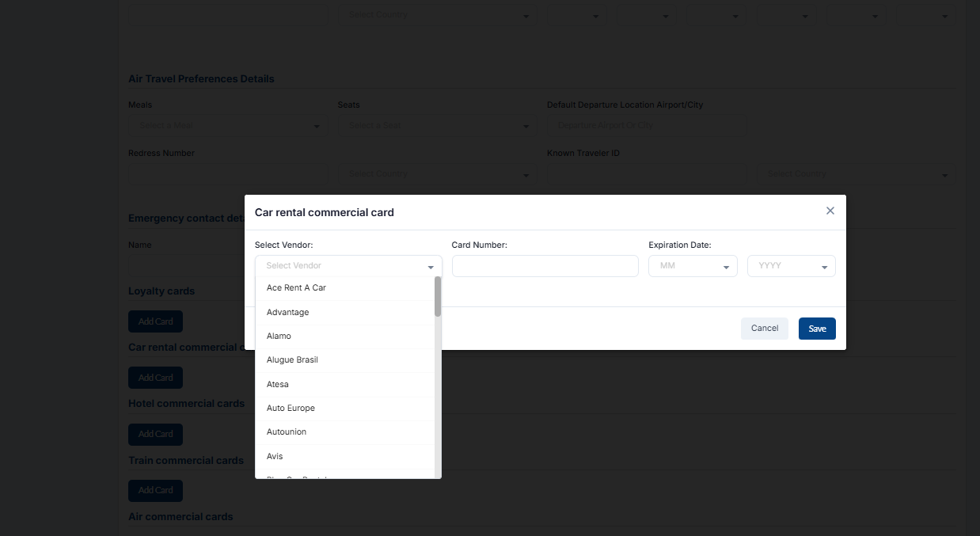The image size is (980, 536).
Task: Click the Departure Airport Or City field
Action: point(646,125)
